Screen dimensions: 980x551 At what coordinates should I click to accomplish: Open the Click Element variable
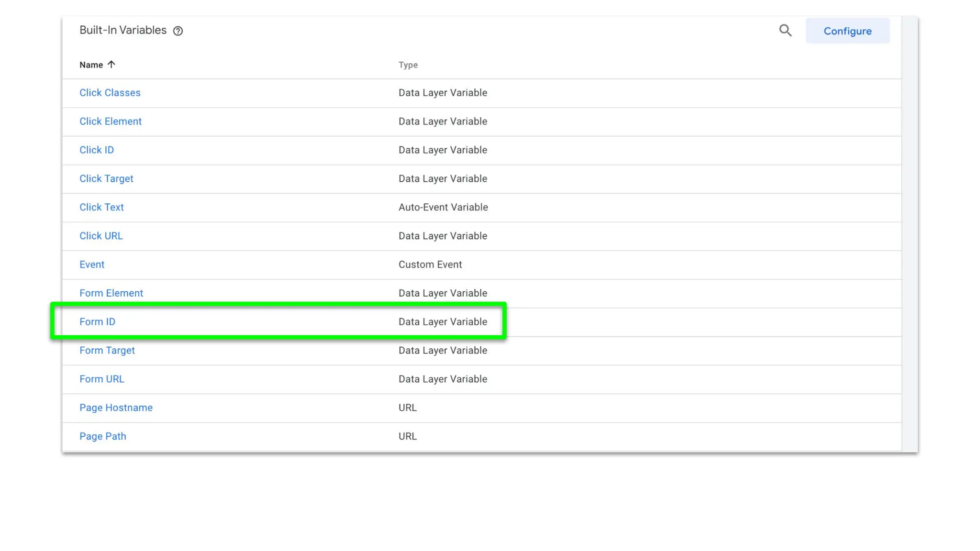110,121
